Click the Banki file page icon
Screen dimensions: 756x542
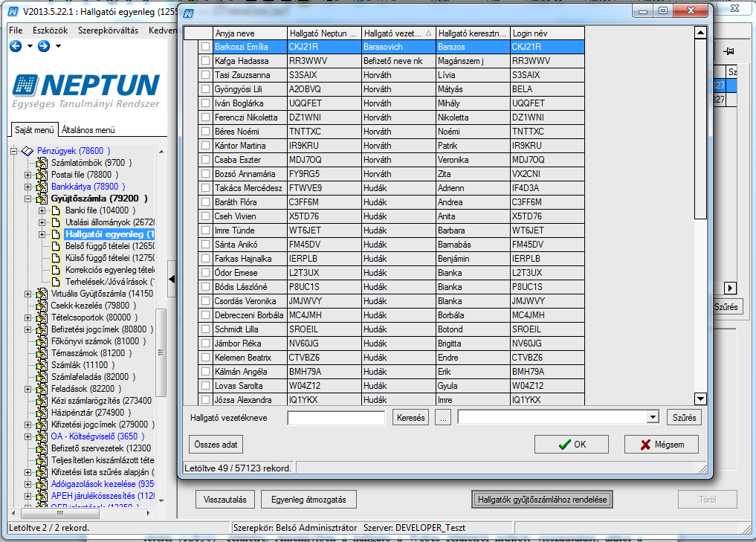(x=56, y=210)
